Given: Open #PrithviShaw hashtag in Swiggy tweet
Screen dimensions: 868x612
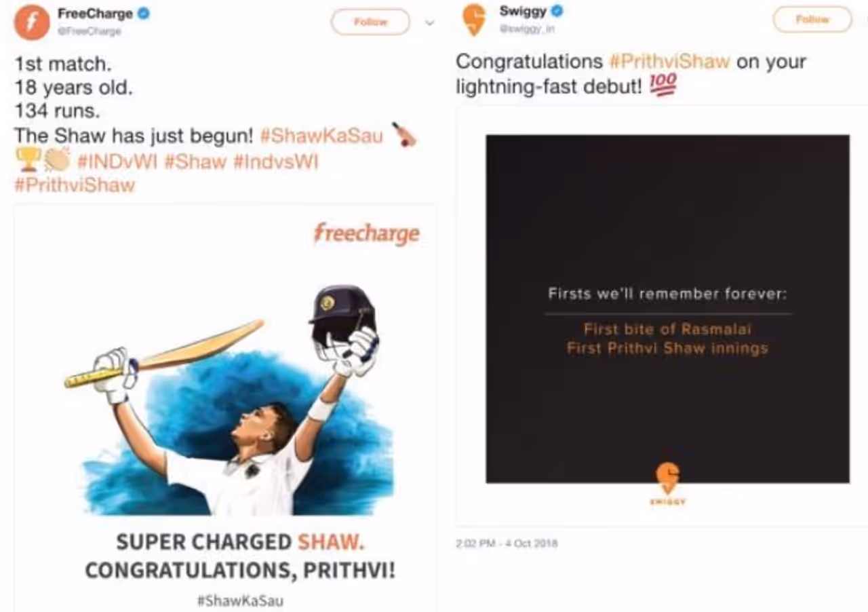Looking at the screenshot, I should point(670,61).
